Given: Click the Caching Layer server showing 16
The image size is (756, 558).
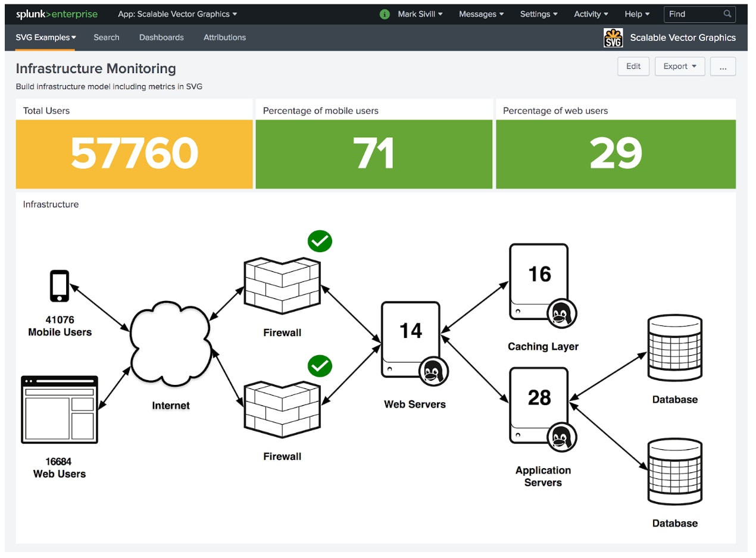Looking at the screenshot, I should tap(539, 282).
